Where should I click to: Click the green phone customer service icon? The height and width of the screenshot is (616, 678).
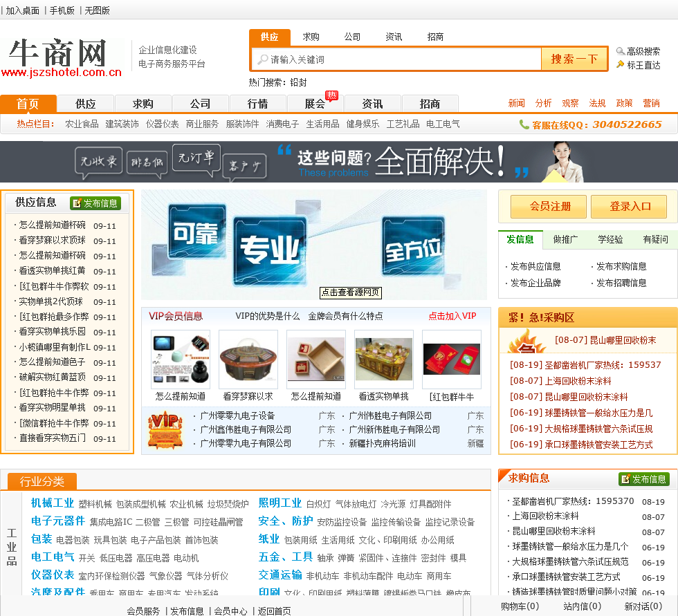tap(524, 124)
